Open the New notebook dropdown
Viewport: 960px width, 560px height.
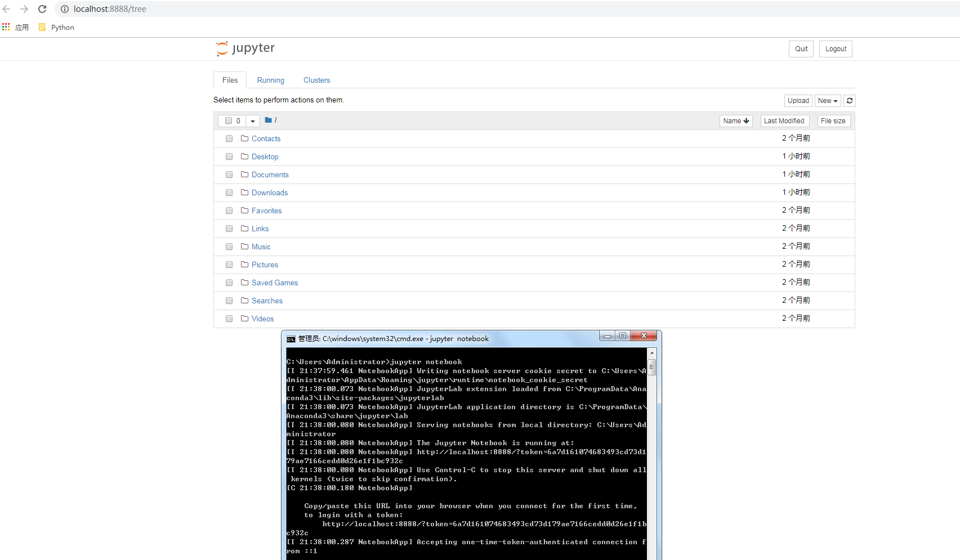tap(828, 101)
